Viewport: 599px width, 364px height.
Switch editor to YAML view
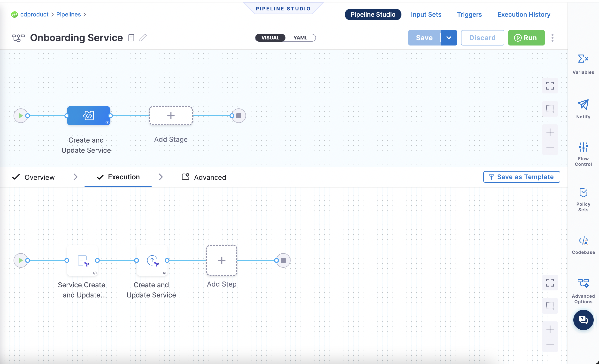300,38
